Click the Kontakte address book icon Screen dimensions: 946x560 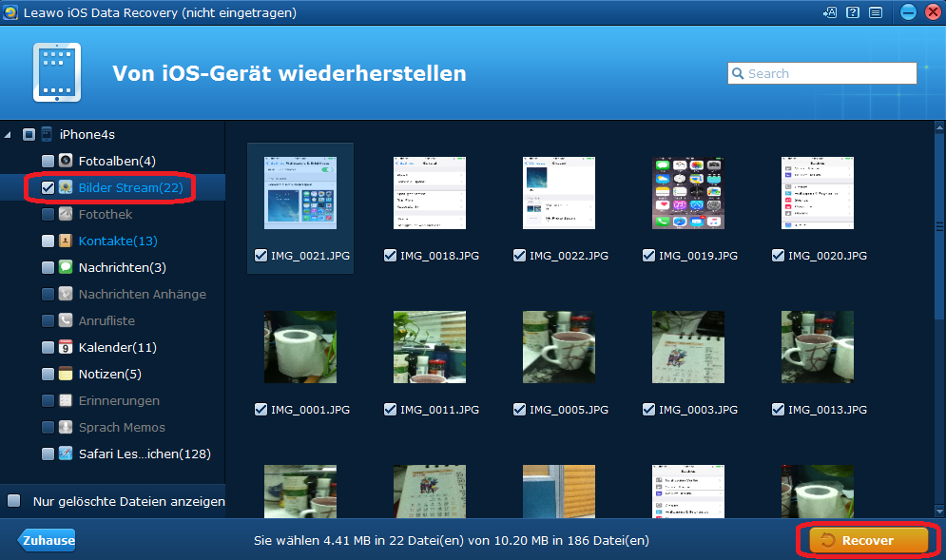pos(66,241)
